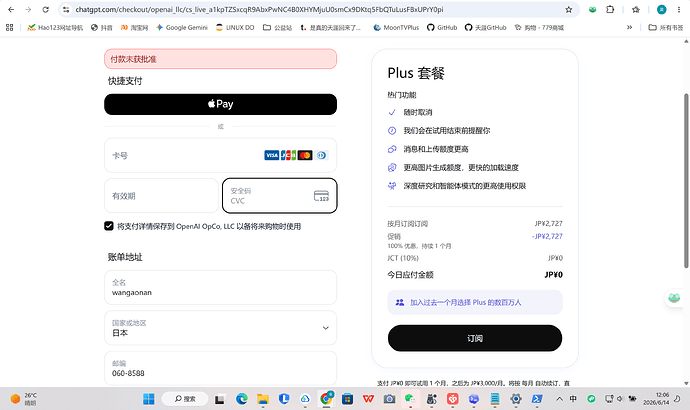Open the Google Gemini bookmark
Screen dimensions: 690x410
(x=181, y=27)
